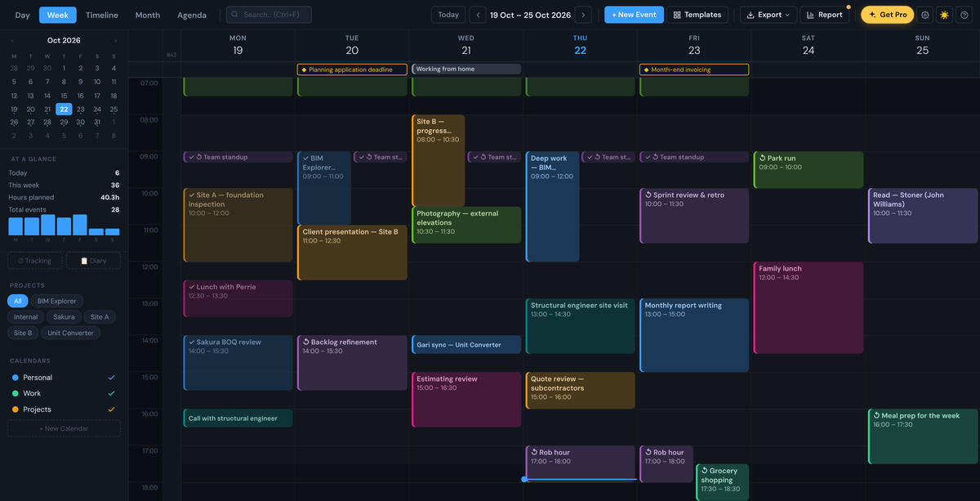Open the settings gear icon
This screenshot has height=501, width=980.
(x=925, y=15)
